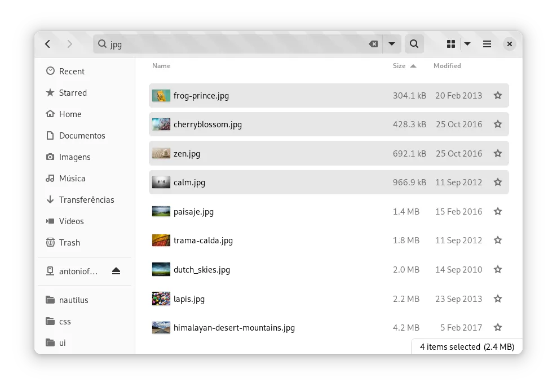Sort by the Modified column header
The width and height of the screenshot is (557, 392).
(447, 66)
